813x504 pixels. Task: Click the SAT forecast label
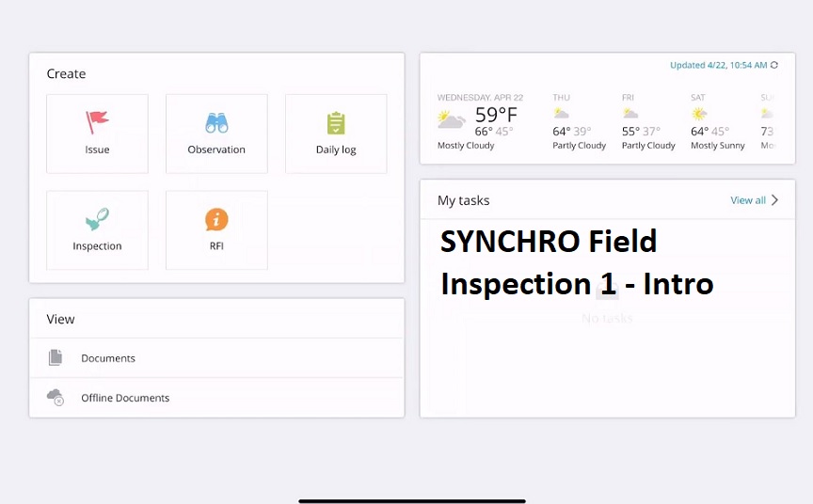698,98
